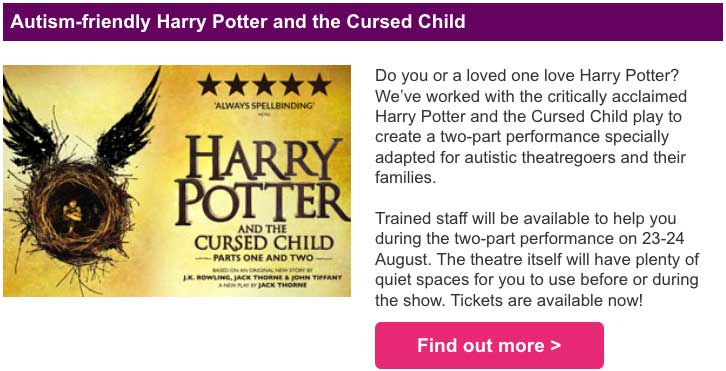Click the large POTTER word on poster
This screenshot has height=371, width=726.
pyautogui.click(x=262, y=201)
